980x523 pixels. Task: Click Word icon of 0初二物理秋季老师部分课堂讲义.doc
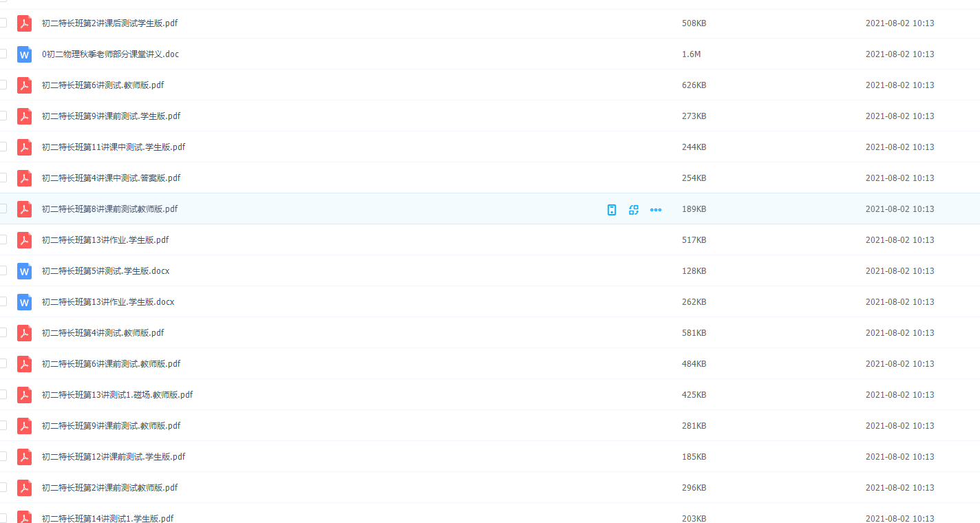pos(25,54)
